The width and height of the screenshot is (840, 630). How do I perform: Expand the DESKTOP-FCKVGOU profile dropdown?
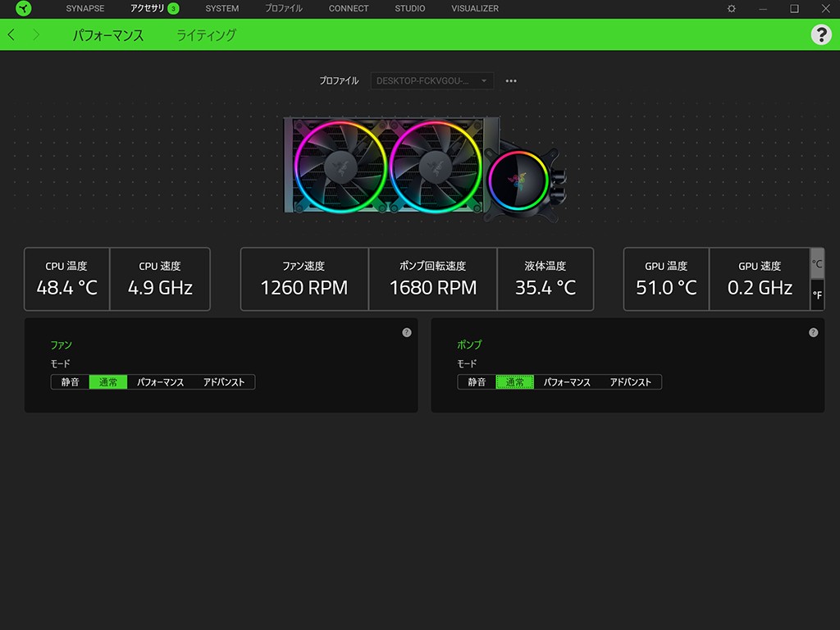coord(432,81)
